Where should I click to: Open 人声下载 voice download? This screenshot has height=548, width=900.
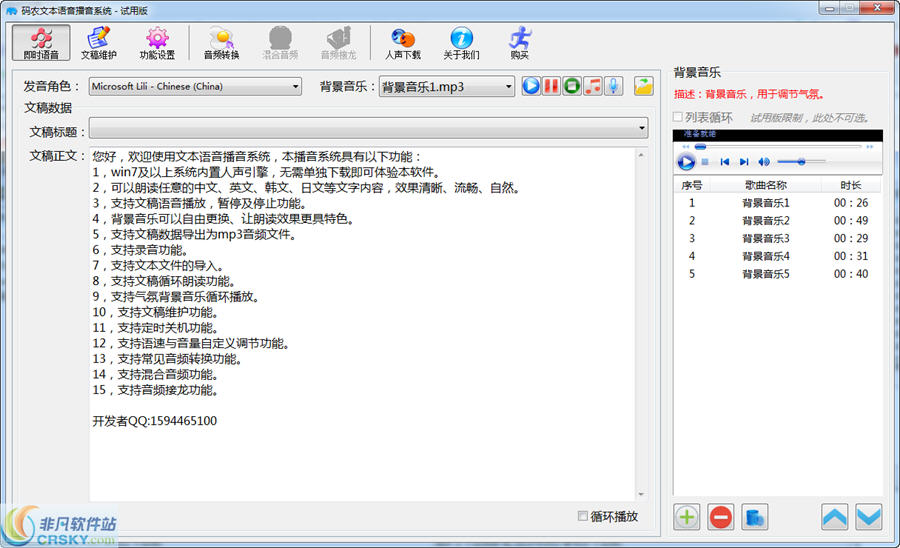click(403, 42)
